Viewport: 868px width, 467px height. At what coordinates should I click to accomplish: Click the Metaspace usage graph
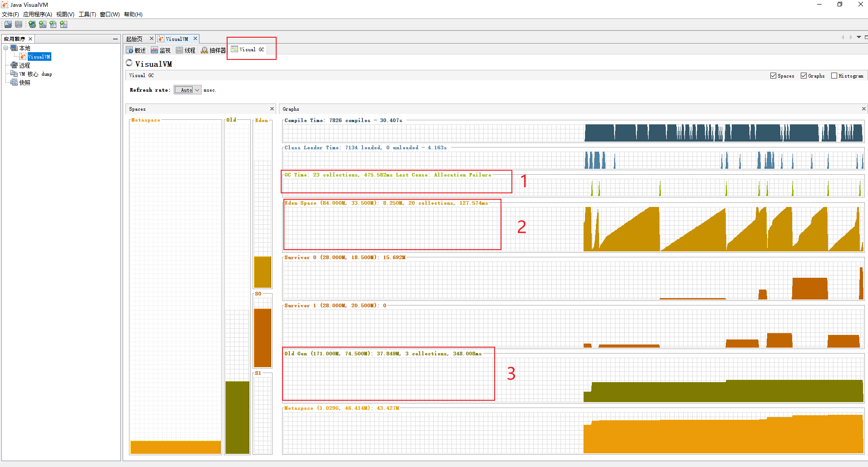coord(573,433)
